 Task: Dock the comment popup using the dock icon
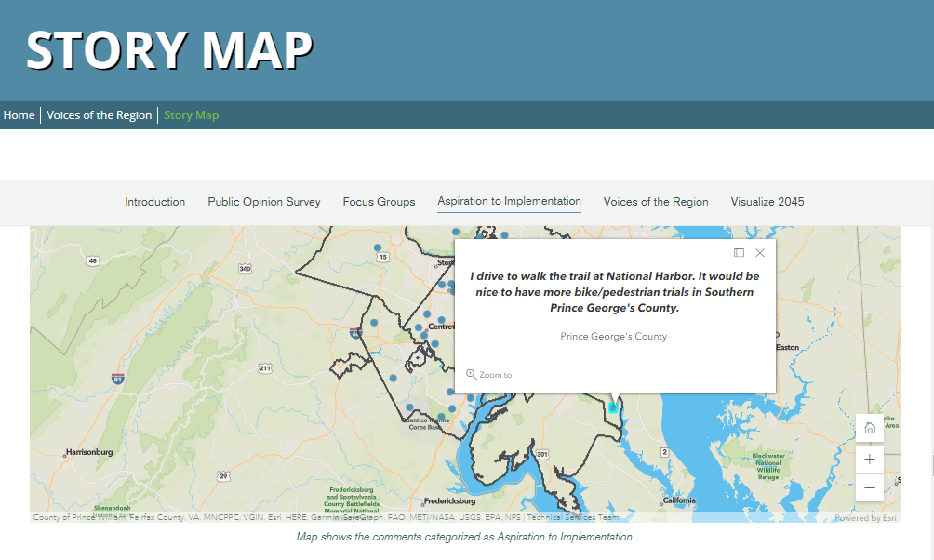click(738, 252)
